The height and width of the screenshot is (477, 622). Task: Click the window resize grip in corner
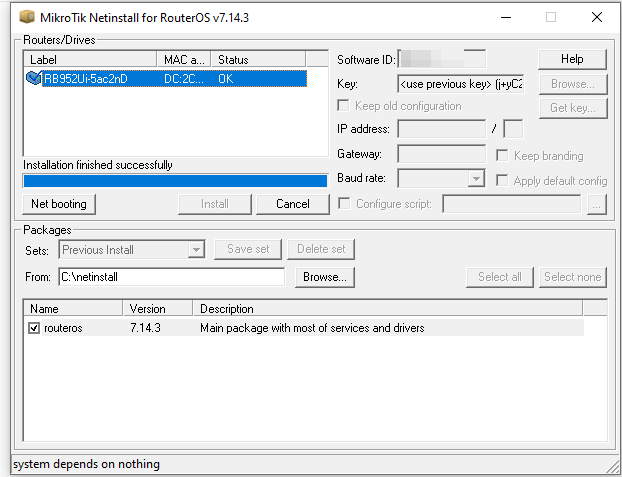613,466
